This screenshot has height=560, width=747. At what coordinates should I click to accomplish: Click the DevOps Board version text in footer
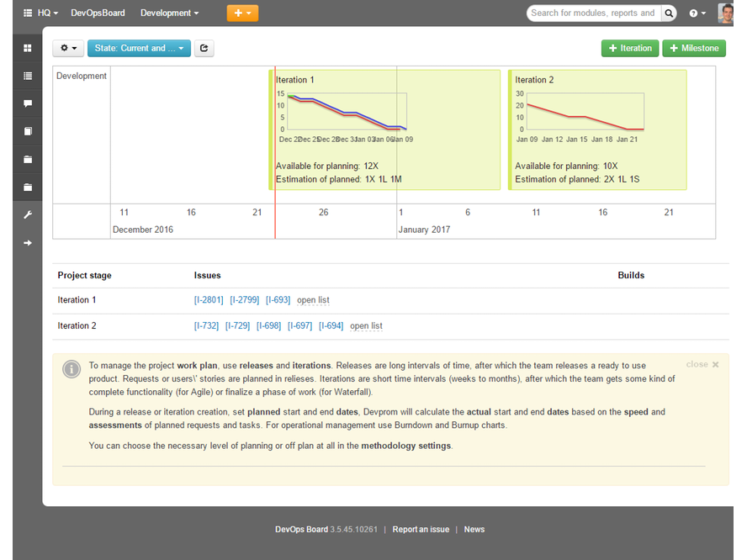coord(326,530)
